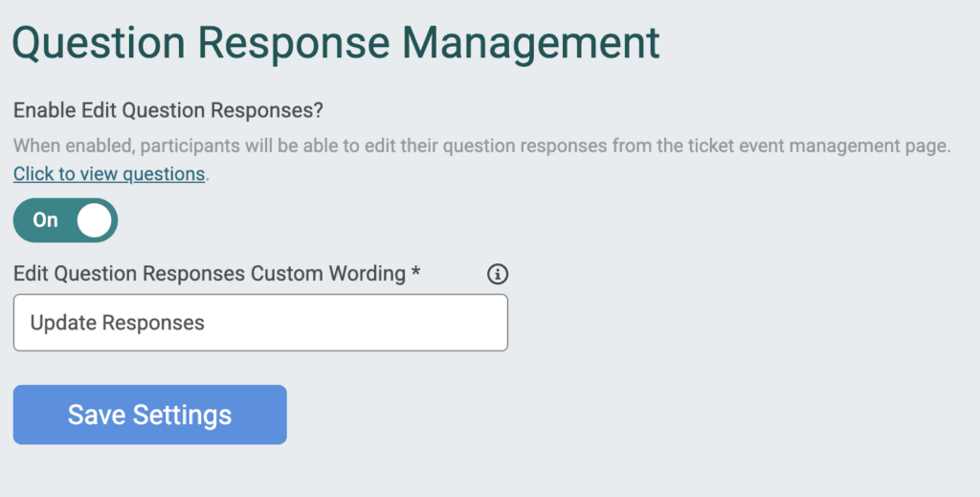
Task: Open the tooltip icon for Edit Question Responses wording
Action: pos(498,274)
